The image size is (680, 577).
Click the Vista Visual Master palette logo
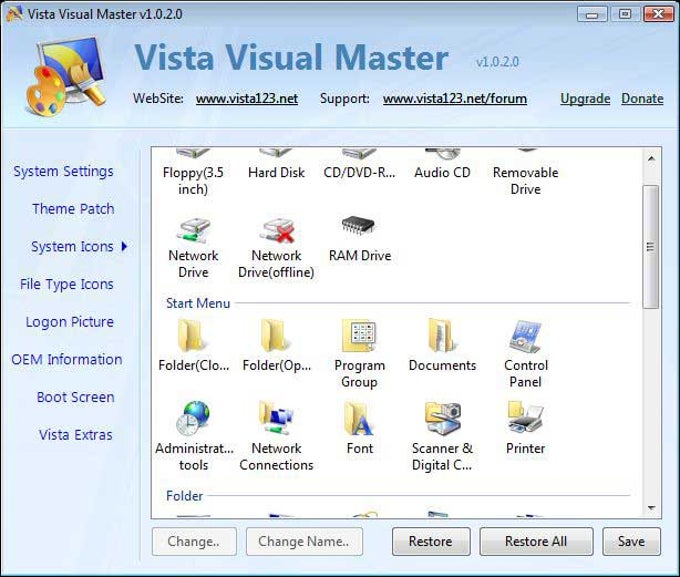coord(65,77)
